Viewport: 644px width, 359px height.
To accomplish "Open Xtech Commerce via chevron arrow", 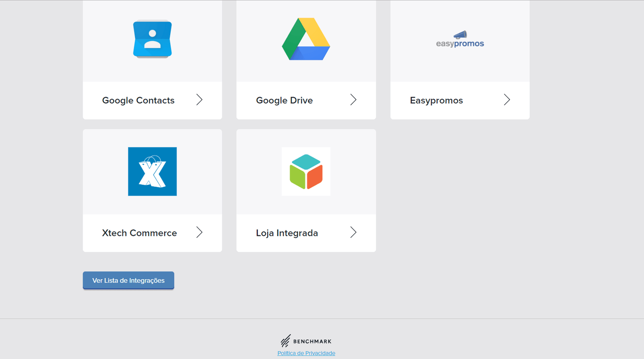I will point(199,232).
